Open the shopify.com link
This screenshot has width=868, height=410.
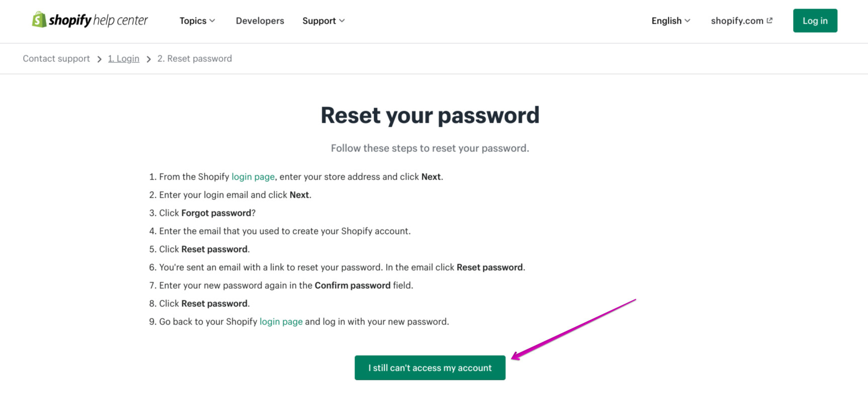coord(737,21)
